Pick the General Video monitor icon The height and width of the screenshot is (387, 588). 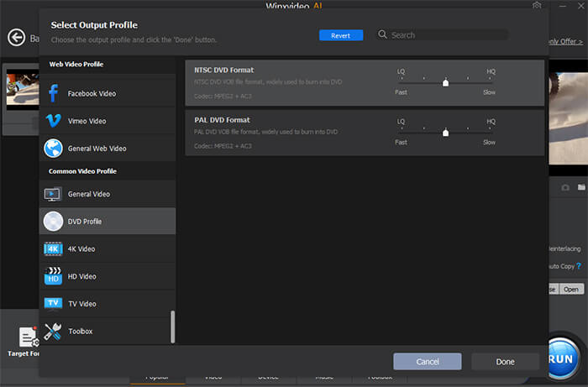(x=54, y=194)
